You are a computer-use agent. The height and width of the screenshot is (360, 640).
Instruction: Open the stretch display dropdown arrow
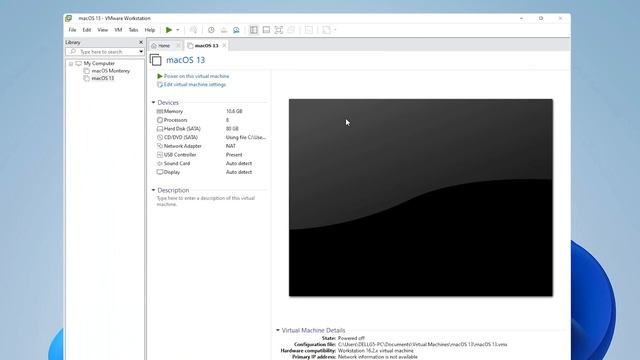pyautogui.click(x=335, y=30)
